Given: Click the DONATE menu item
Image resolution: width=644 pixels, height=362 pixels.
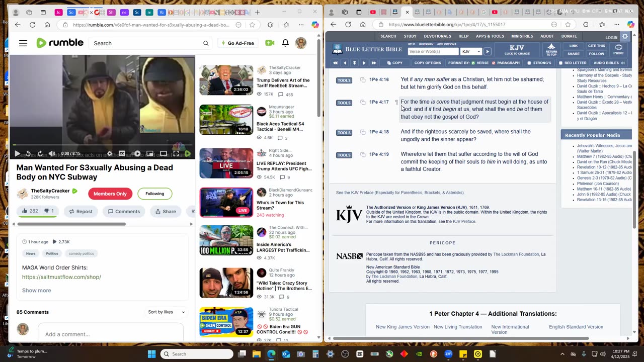Looking at the screenshot, I should click(569, 36).
